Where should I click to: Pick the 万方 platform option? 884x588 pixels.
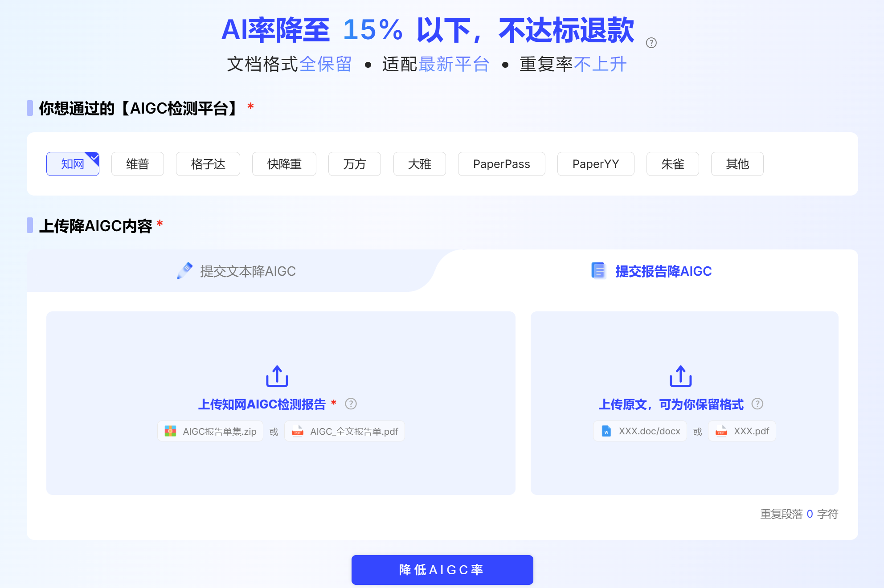pos(355,164)
